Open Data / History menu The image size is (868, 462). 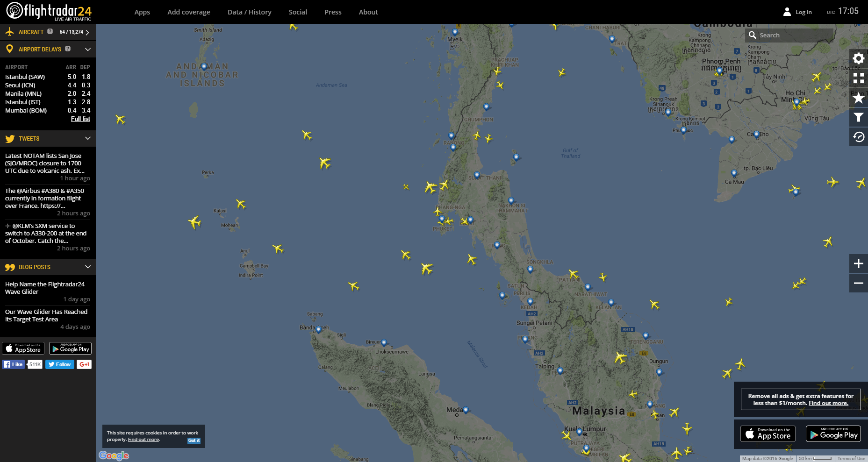click(x=250, y=12)
